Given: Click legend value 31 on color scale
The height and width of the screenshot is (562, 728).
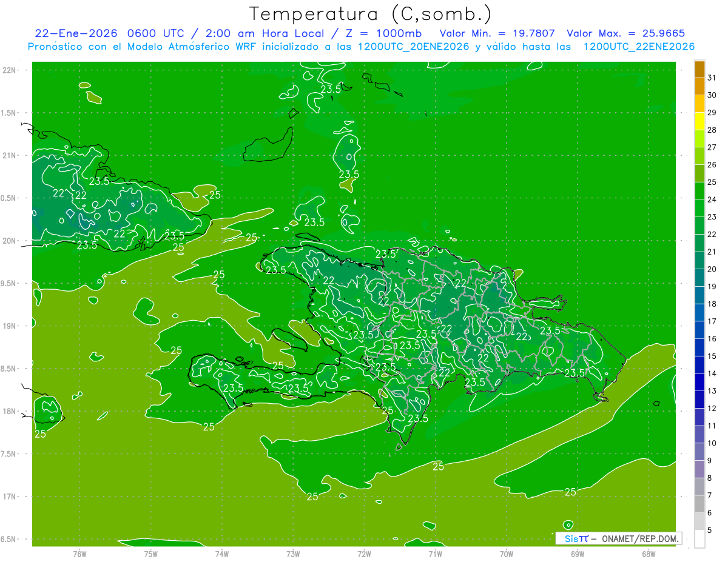Looking at the screenshot, I should pyautogui.click(x=712, y=78).
